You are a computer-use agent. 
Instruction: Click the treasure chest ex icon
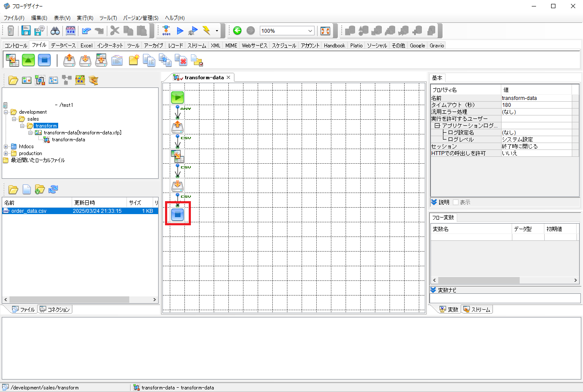[x=80, y=80]
